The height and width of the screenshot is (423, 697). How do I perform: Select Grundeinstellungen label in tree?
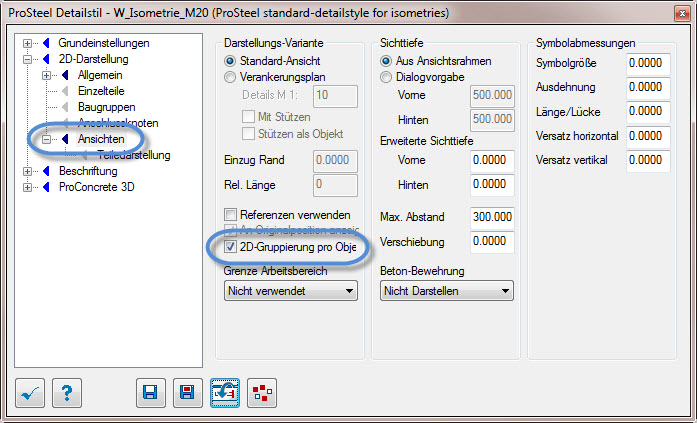[104, 43]
